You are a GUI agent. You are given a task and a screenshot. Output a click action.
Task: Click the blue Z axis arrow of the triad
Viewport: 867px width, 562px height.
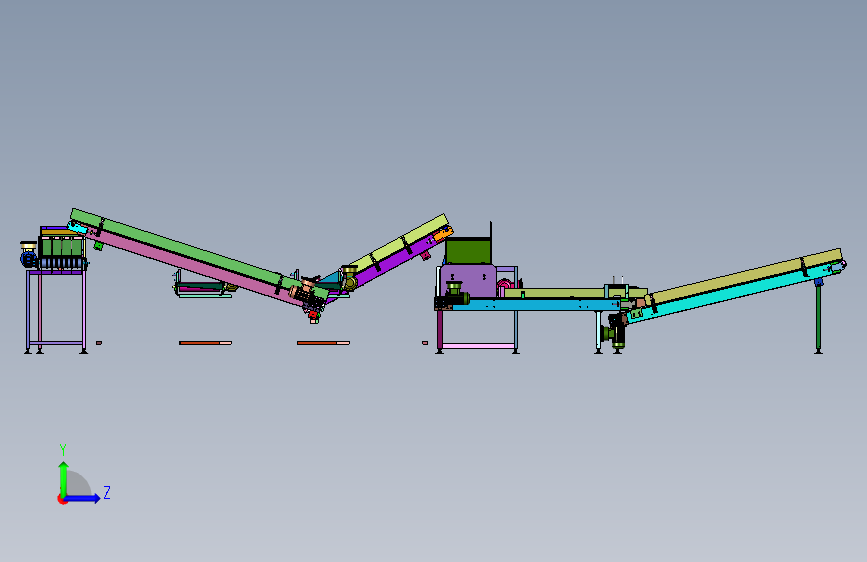[x=83, y=498]
